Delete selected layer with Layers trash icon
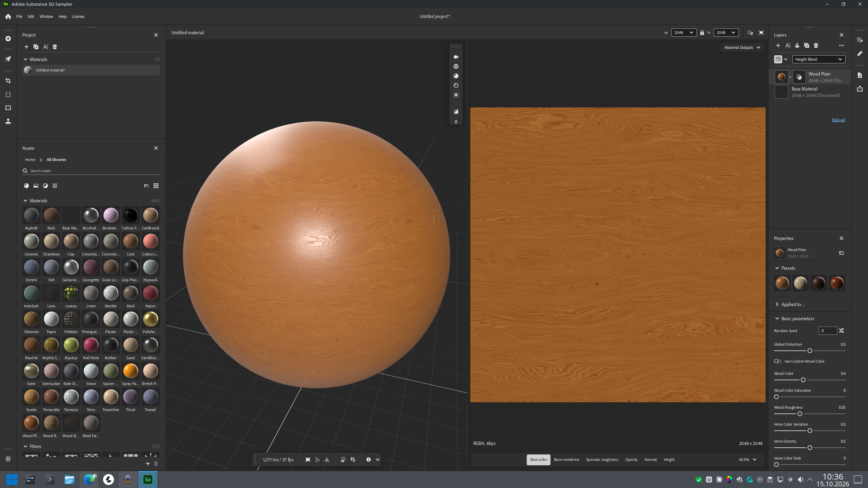 click(816, 45)
